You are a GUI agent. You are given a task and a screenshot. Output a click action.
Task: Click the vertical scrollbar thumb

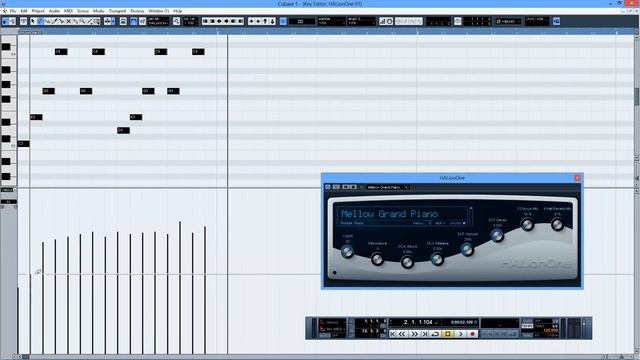pos(636,96)
